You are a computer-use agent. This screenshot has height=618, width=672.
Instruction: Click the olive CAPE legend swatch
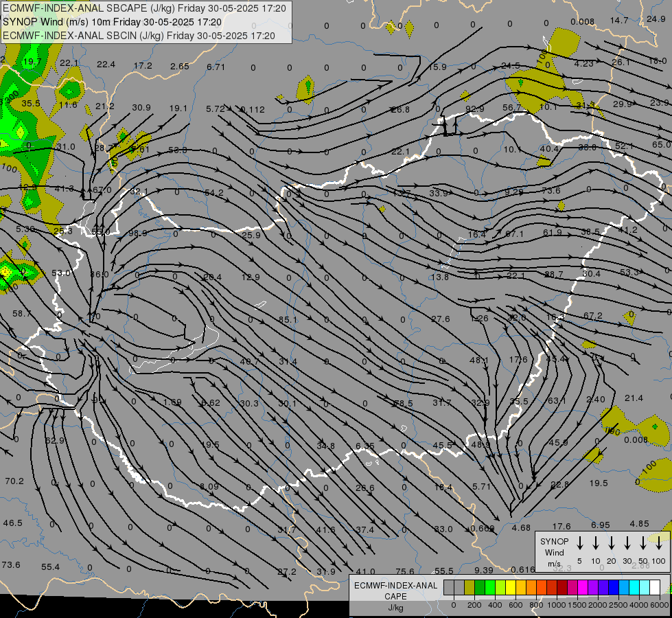click(x=470, y=588)
